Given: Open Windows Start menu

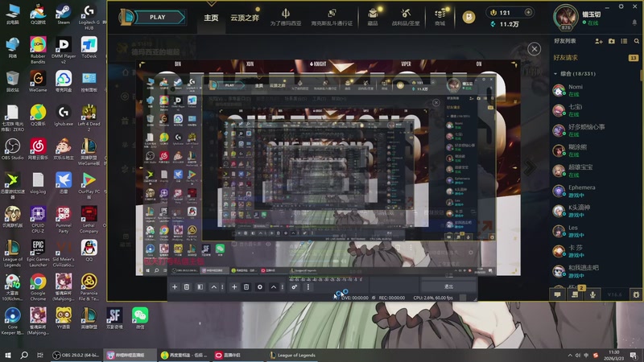Looking at the screenshot, I should 7,355.
